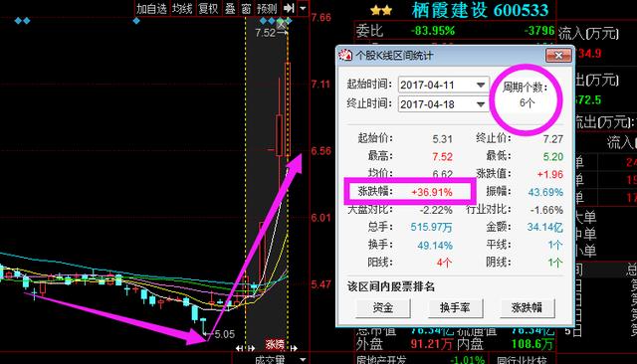Click the two-star rating icon
Viewport: 637px width, 364px height.
[x=381, y=11]
